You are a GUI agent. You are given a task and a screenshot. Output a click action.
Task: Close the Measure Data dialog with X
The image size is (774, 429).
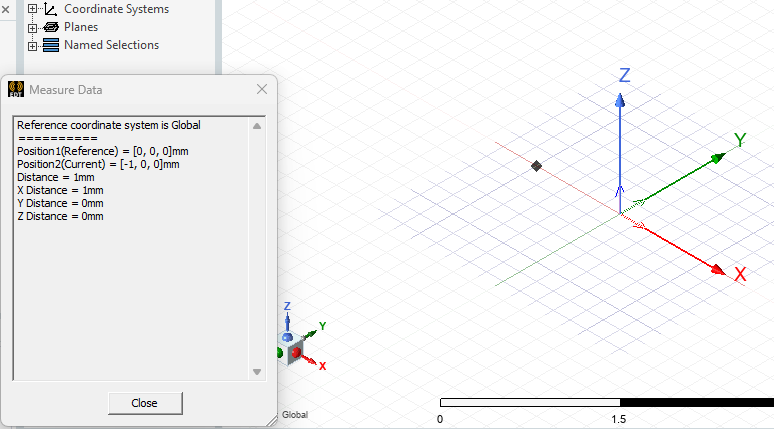click(x=262, y=89)
